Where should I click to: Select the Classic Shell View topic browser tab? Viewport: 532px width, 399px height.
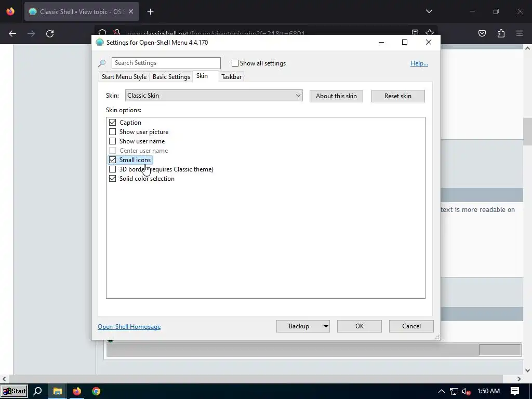pyautogui.click(x=82, y=12)
